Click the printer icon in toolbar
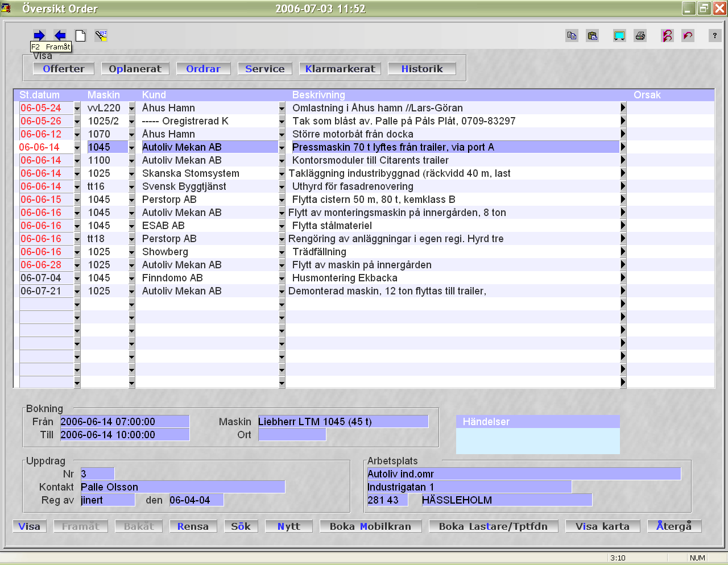 tap(640, 36)
